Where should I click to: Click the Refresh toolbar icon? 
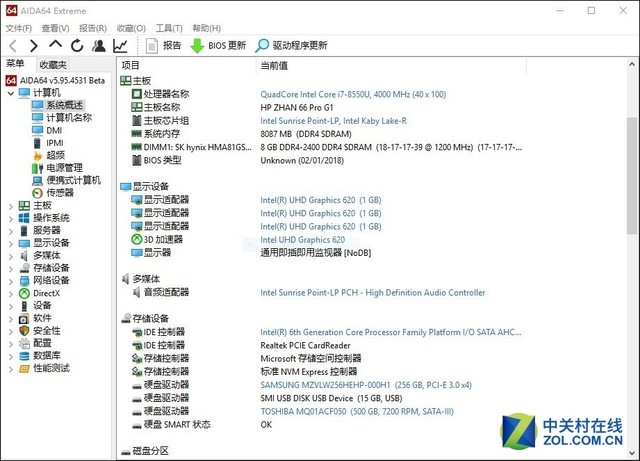(x=77, y=45)
